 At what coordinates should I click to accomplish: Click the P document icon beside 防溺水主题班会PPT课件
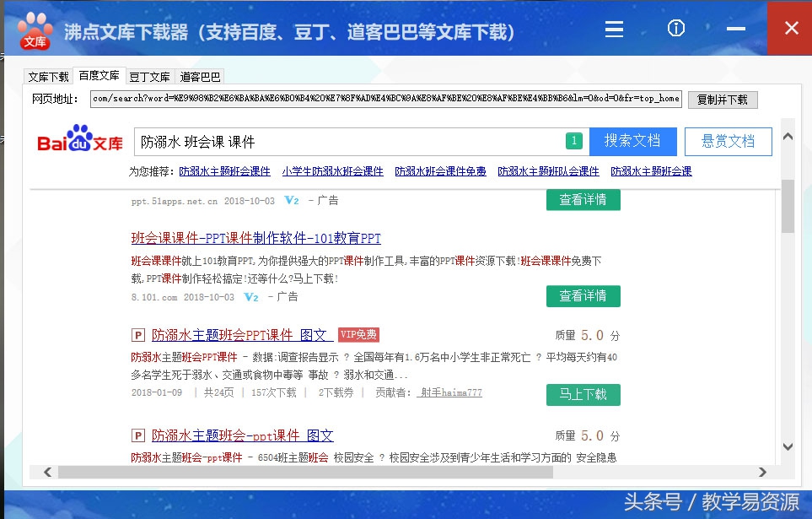point(139,335)
